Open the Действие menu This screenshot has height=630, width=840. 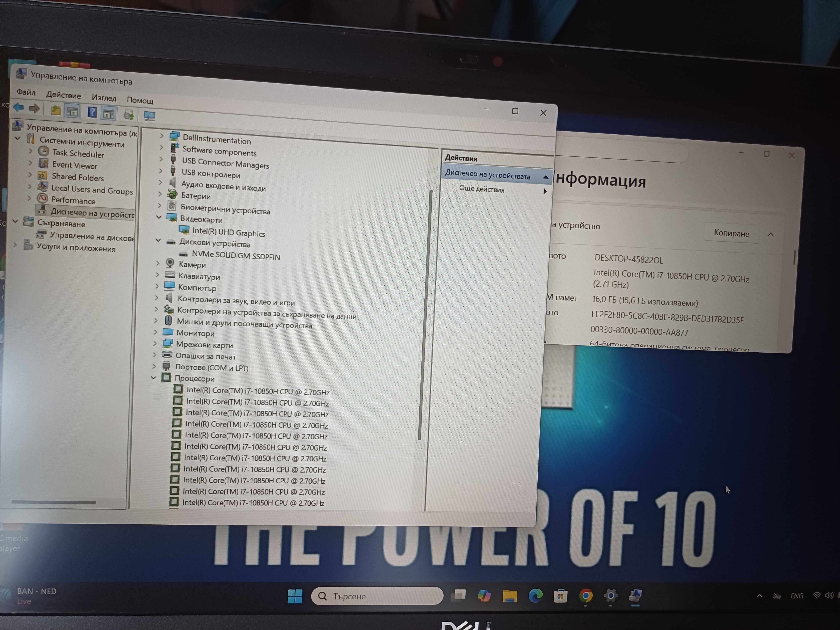pos(63,95)
